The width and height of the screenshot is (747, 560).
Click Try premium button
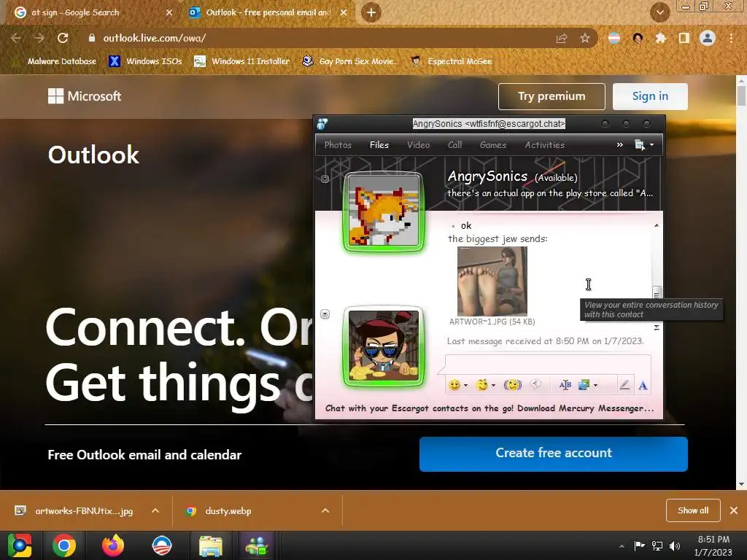tap(551, 96)
